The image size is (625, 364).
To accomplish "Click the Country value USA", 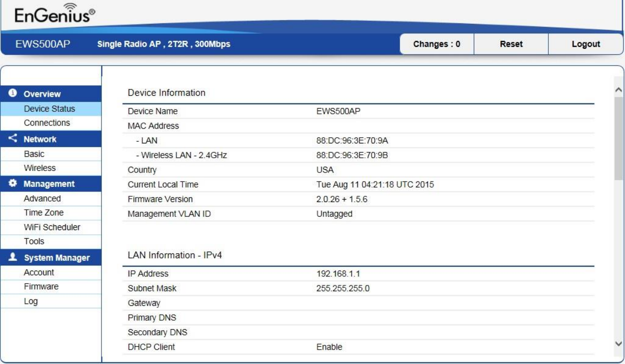I will 325,170.
